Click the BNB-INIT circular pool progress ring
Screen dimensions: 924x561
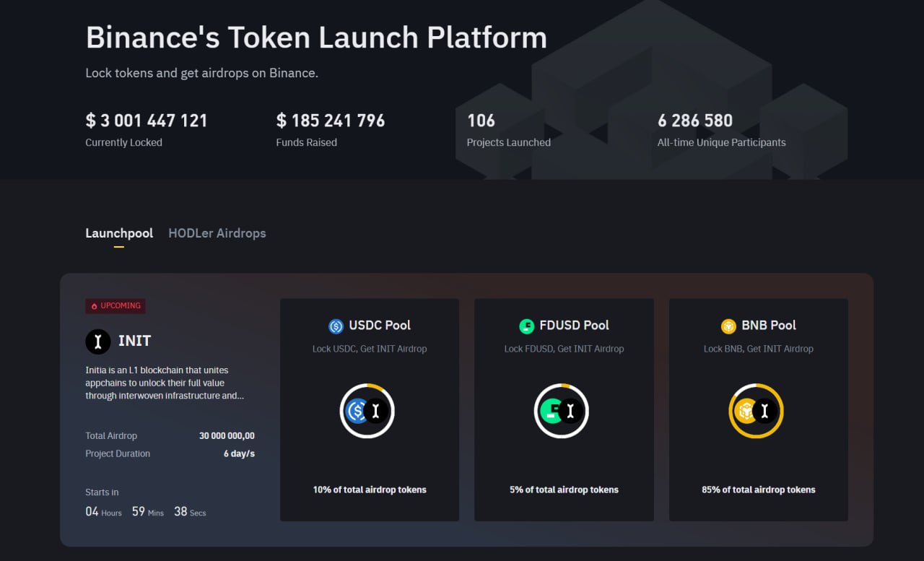coord(757,411)
